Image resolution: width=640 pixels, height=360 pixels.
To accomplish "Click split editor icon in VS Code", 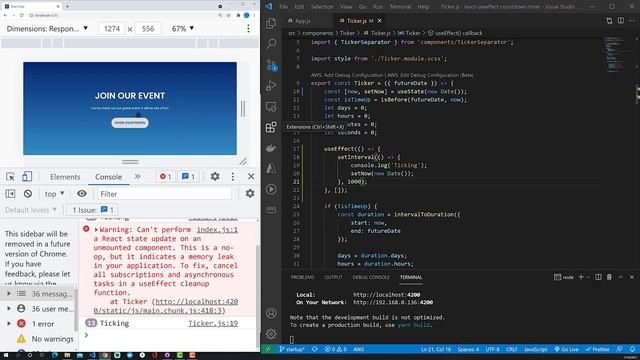I will point(620,20).
